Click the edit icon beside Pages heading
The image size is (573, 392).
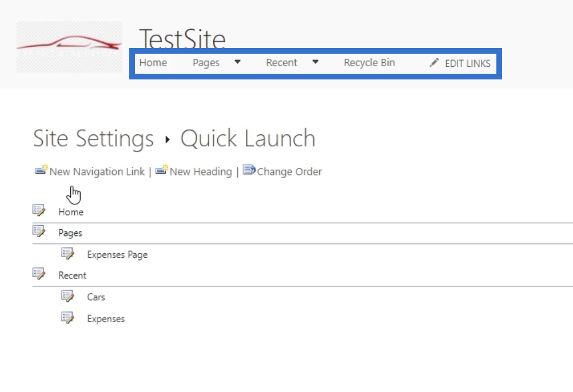click(39, 231)
